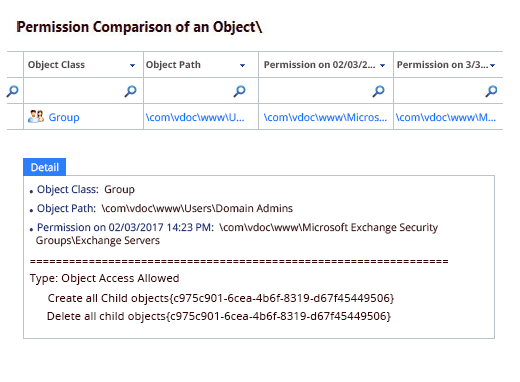
Task: Click the 'Delete all child objects' entry
Action: coord(219,316)
